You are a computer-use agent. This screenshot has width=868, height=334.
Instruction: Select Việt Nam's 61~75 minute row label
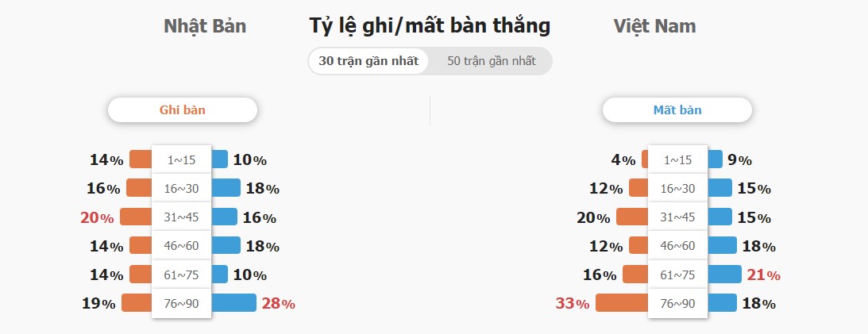(x=677, y=274)
